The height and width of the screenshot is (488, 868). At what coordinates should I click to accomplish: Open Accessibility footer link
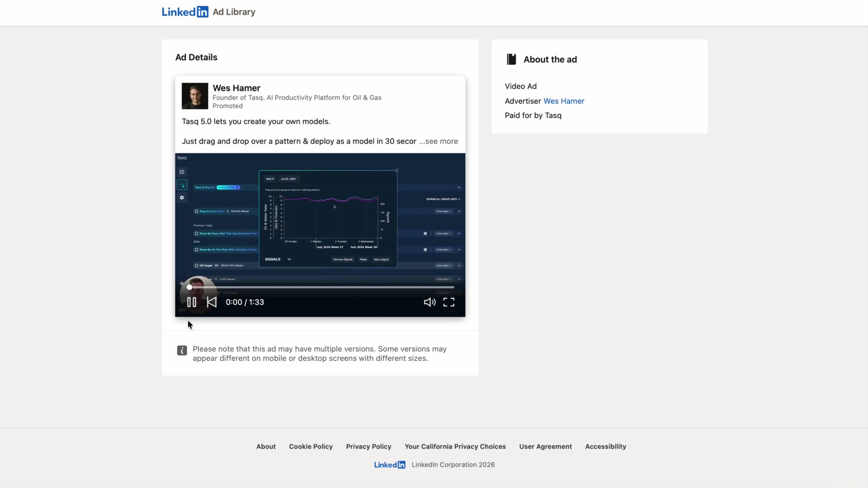[x=605, y=446]
